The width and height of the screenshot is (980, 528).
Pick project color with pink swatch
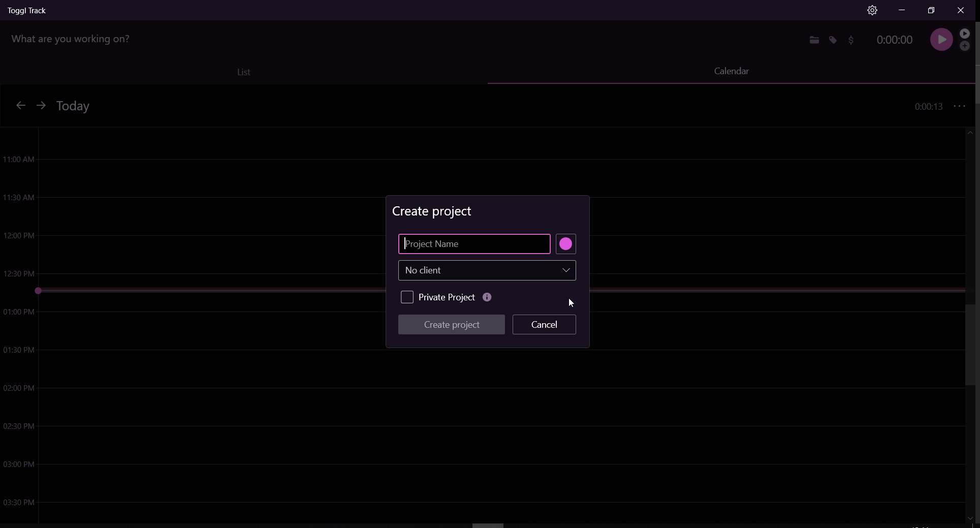click(x=565, y=244)
